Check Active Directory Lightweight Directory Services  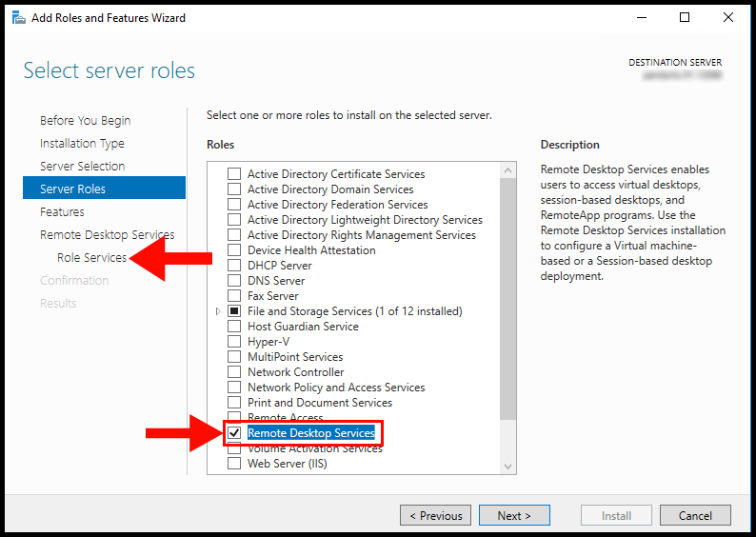point(234,220)
